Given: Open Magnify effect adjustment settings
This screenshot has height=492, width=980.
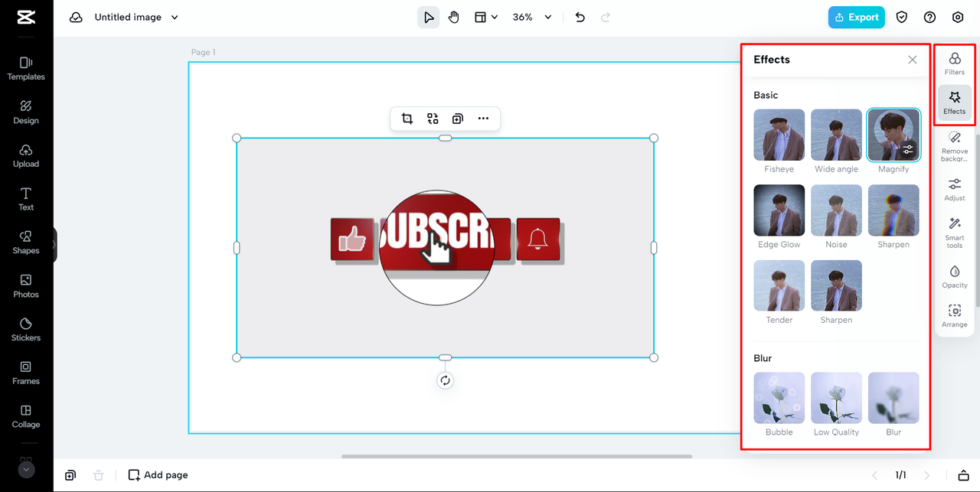Looking at the screenshot, I should point(908,150).
